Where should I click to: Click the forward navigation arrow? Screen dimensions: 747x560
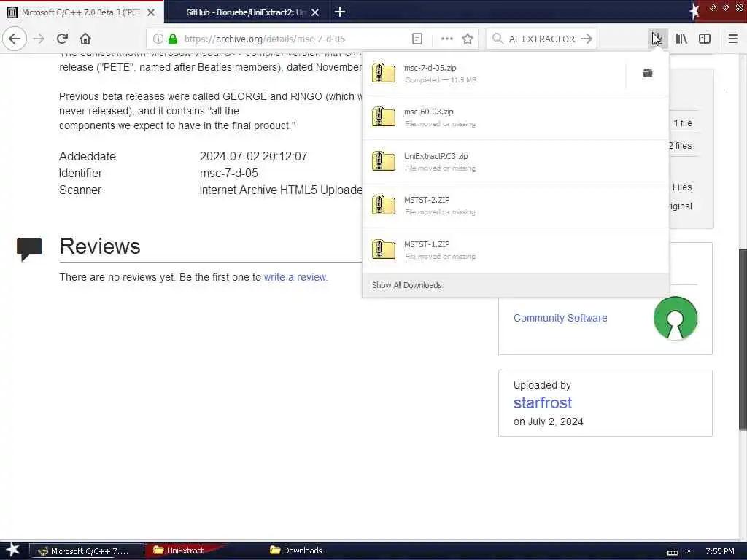(39, 39)
